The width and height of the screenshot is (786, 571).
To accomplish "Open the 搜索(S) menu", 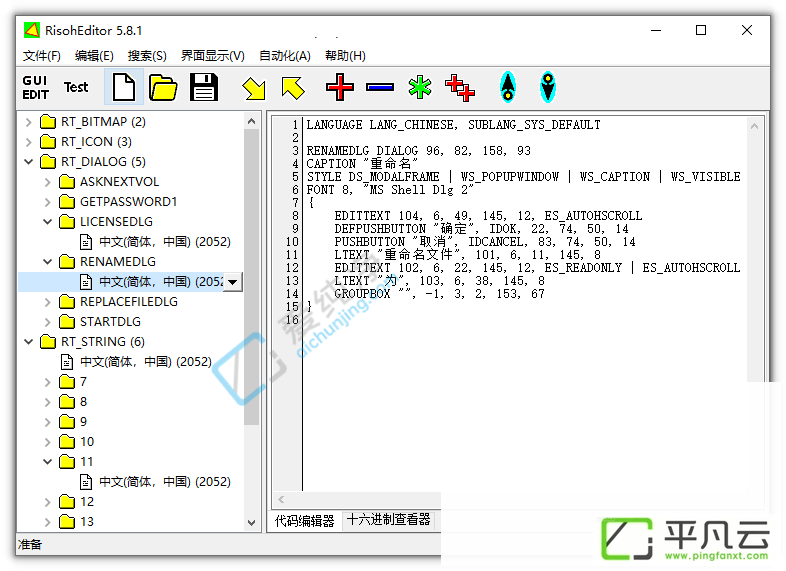I will tap(147, 56).
